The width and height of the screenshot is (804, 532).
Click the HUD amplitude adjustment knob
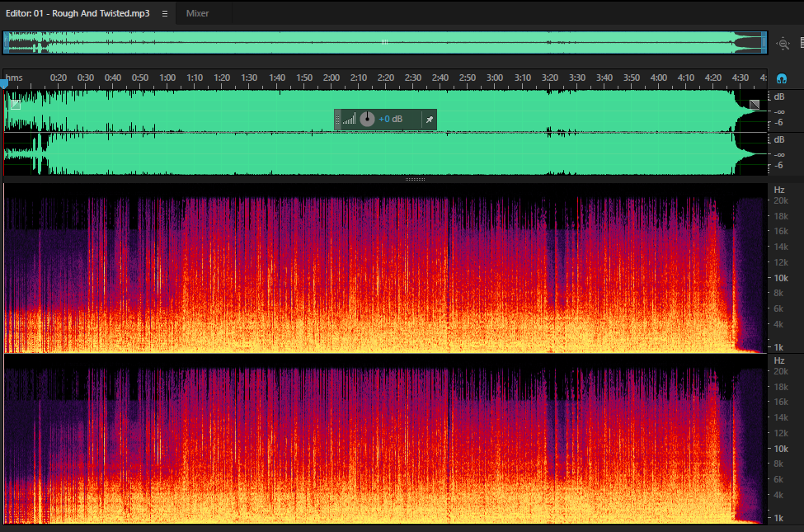pyautogui.click(x=367, y=119)
